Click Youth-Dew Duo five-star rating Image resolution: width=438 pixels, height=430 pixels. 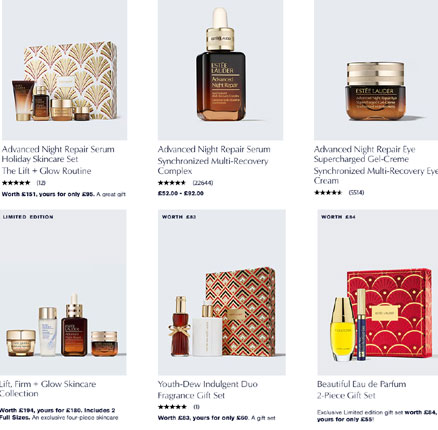tap(172, 407)
